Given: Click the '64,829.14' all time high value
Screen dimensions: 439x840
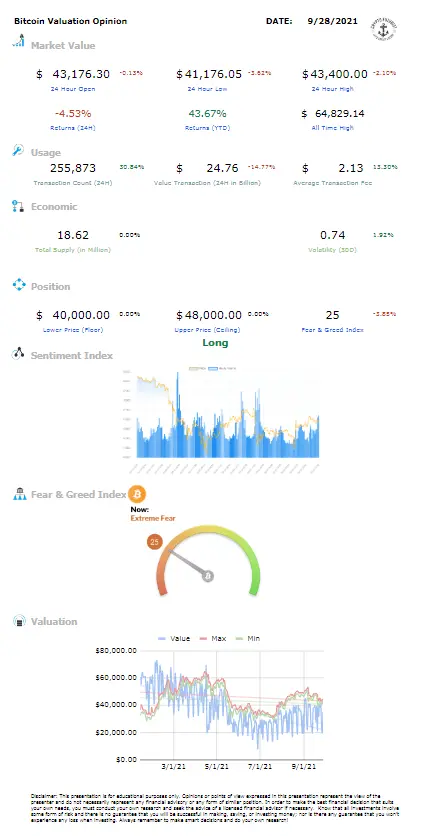Looking at the screenshot, I should pyautogui.click(x=340, y=113).
